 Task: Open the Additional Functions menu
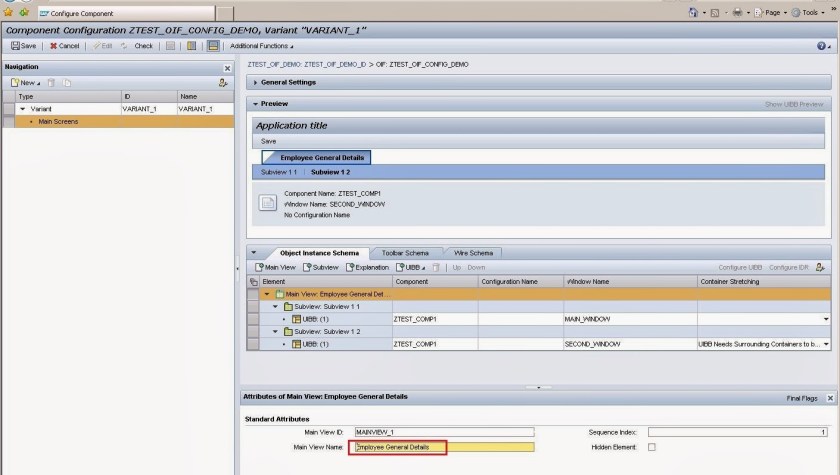(x=261, y=46)
